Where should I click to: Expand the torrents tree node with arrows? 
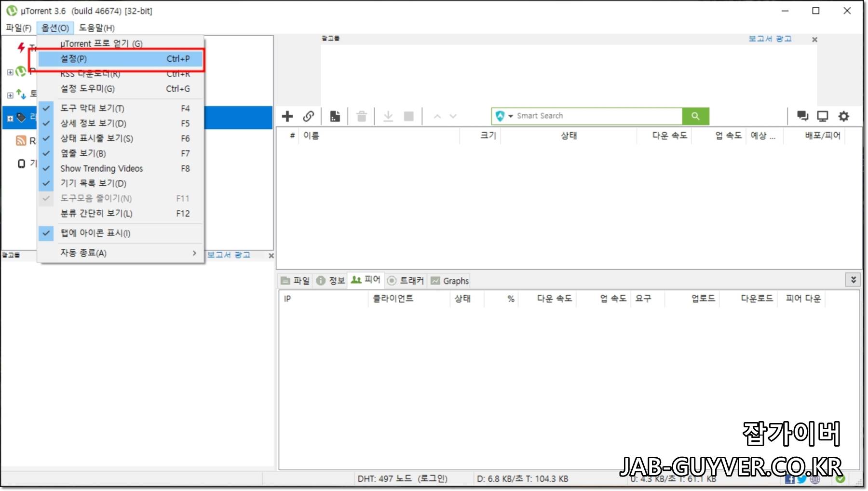pyautogui.click(x=10, y=95)
